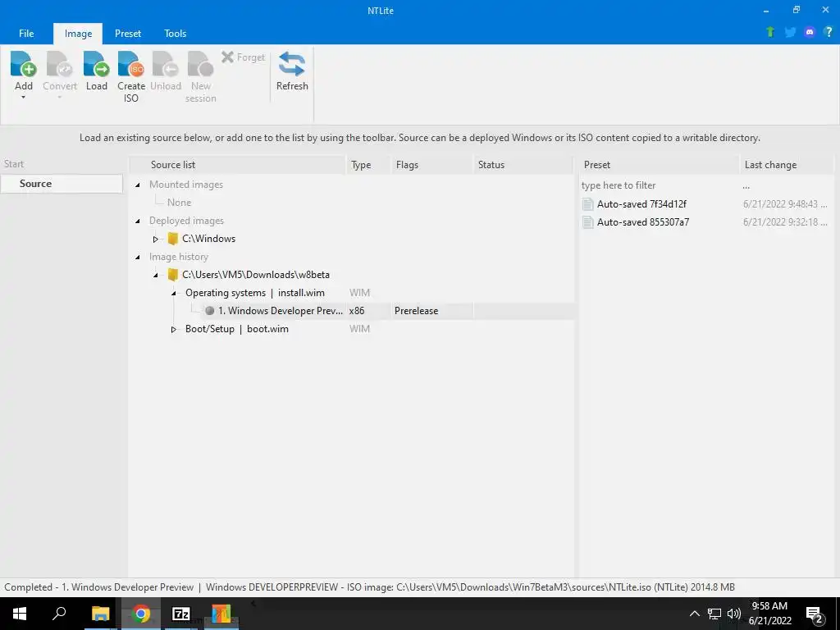Click the Type column header
Image resolution: width=840 pixels, height=630 pixels.
[x=368, y=164]
